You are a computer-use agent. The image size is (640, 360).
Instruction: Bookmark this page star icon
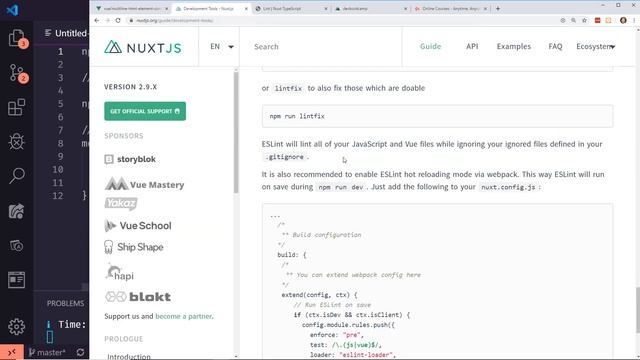click(584, 20)
